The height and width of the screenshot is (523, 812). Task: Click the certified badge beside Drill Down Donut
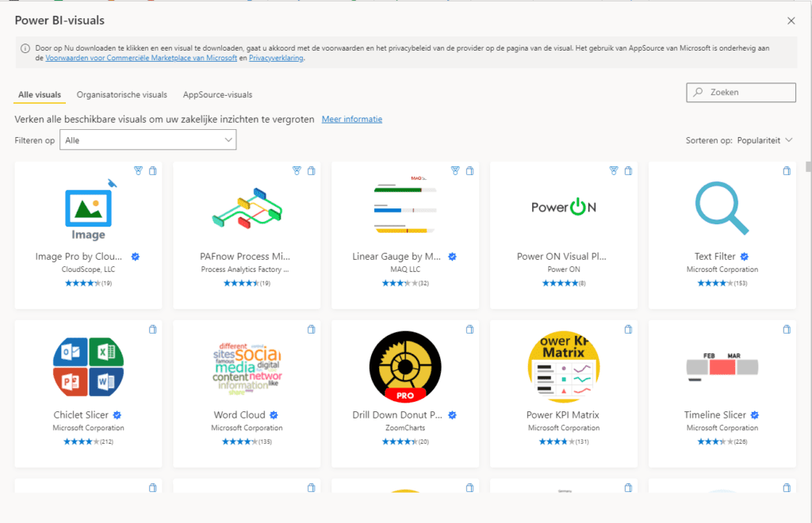452,415
